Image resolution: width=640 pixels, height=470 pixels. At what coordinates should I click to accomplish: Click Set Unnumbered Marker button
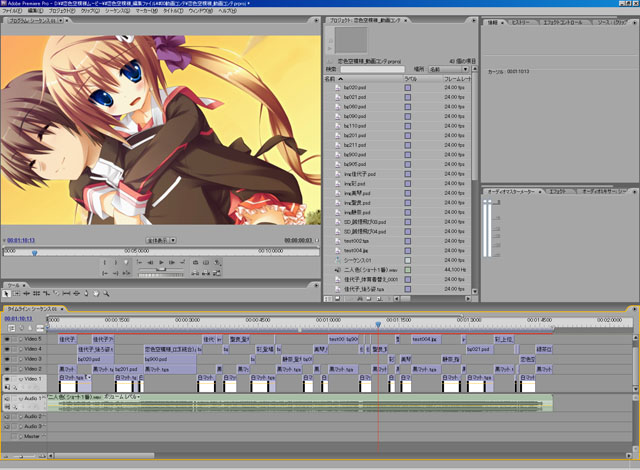tap(126, 262)
